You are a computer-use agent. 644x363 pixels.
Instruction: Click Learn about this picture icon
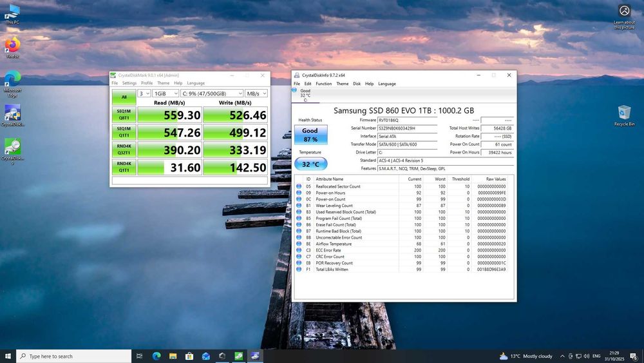tap(624, 17)
